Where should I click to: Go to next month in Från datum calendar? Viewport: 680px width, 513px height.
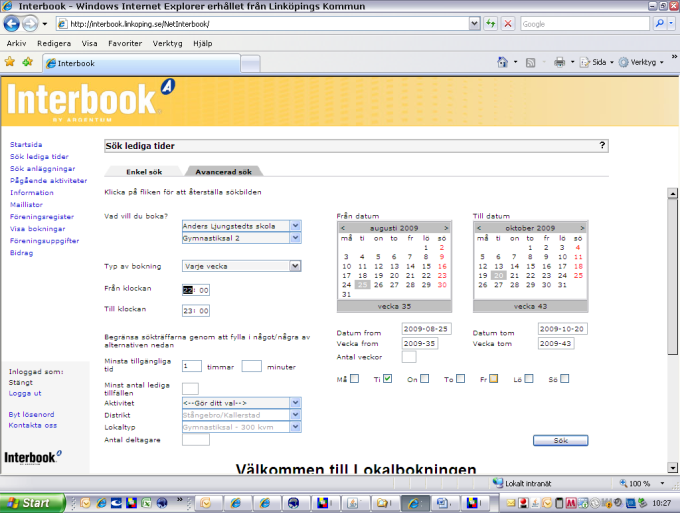coord(445,228)
